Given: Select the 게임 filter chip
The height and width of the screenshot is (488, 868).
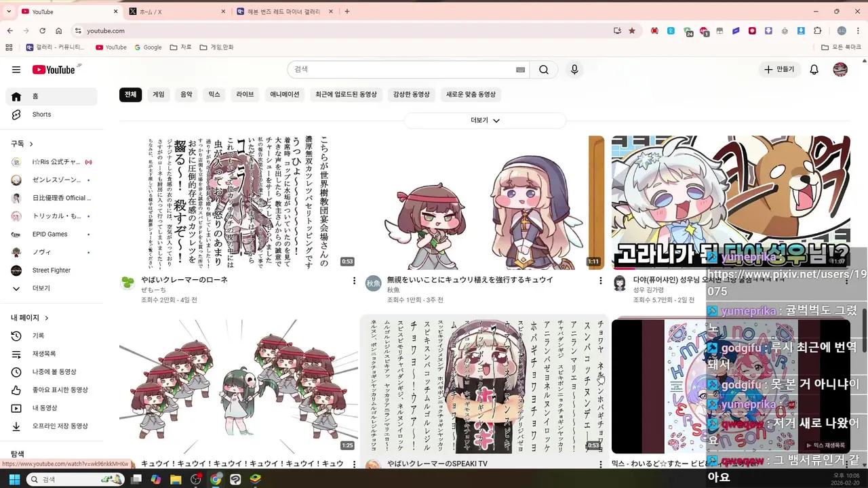Looking at the screenshot, I should click(x=159, y=95).
